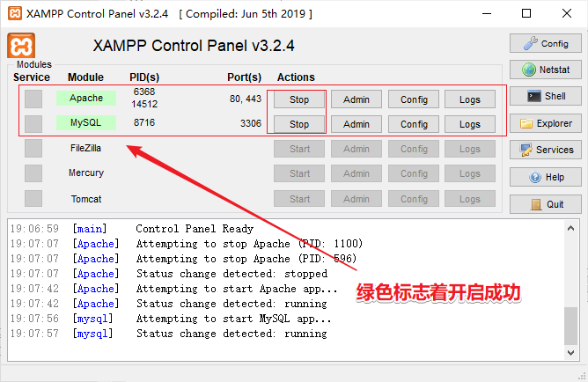
Task: Open FileZilla Admin
Action: tap(356, 149)
